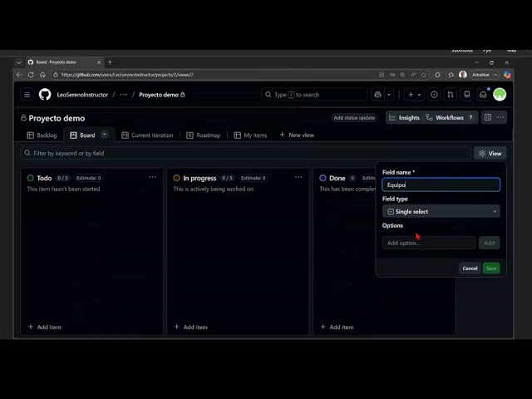Add item to the Todo column
The height and width of the screenshot is (399, 532).
tap(44, 327)
